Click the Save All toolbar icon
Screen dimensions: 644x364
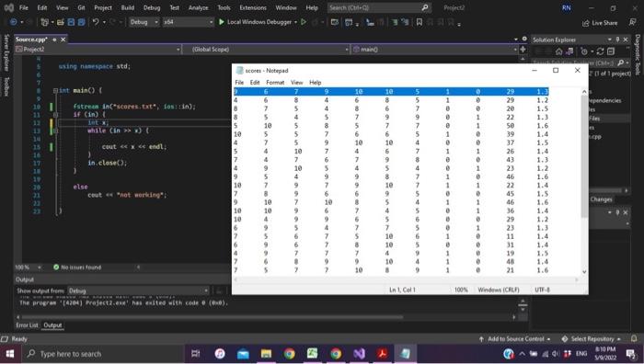pyautogui.click(x=81, y=22)
